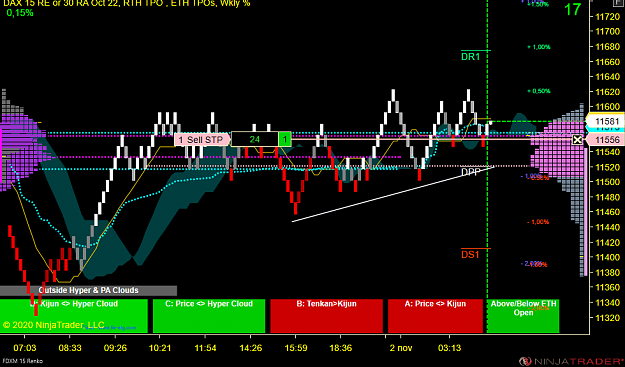Click the 11581 current price tag

click(x=607, y=122)
